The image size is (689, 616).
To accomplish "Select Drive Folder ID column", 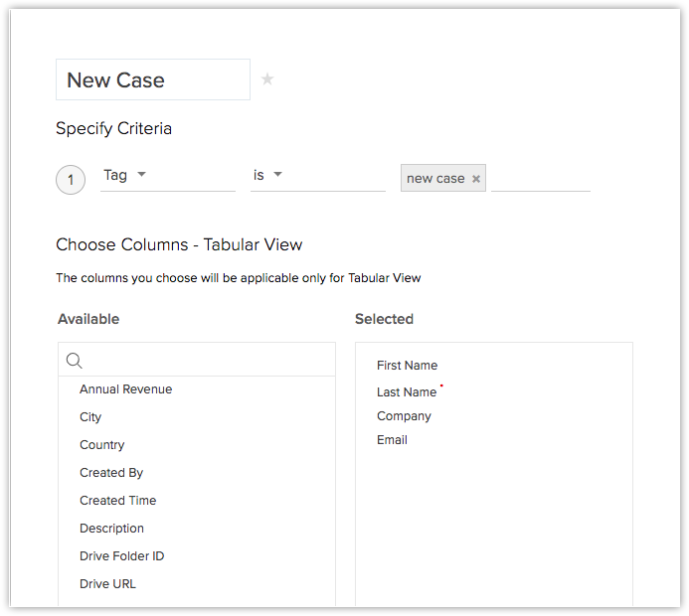I will coord(121,556).
